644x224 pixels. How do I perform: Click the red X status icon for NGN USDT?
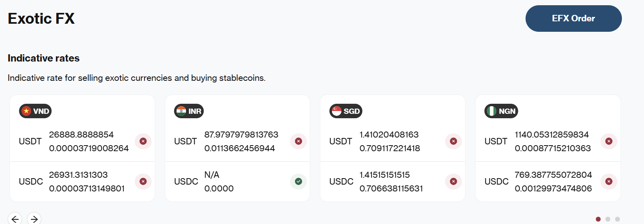pos(609,141)
